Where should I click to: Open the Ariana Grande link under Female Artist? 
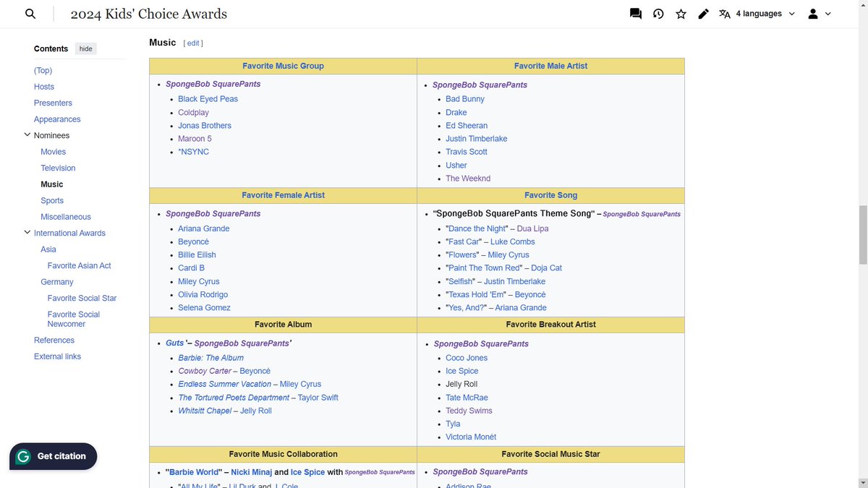click(x=204, y=228)
